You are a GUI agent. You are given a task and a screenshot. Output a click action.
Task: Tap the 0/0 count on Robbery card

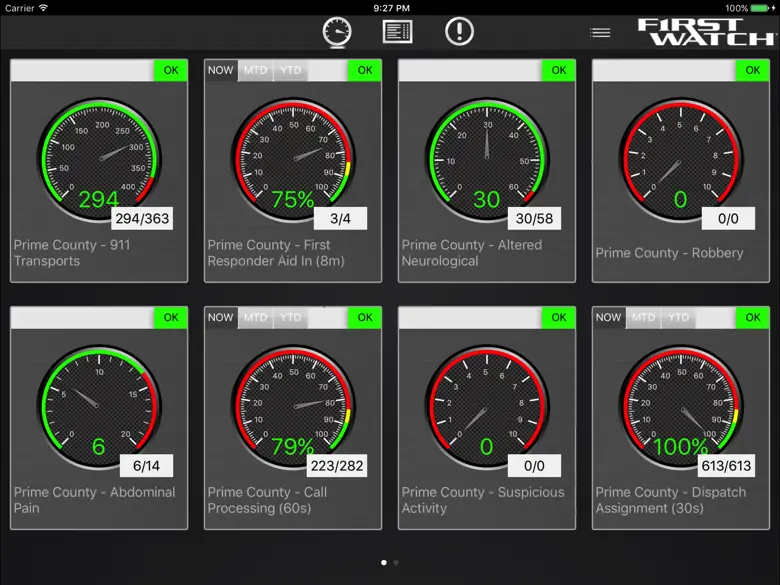(x=728, y=218)
